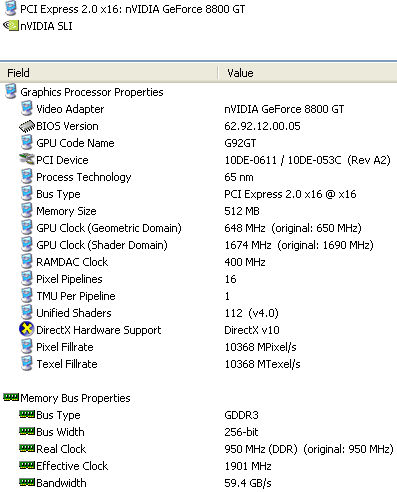Image resolution: width=397 pixels, height=492 pixels.
Task: Click the Value column header
Action: (308, 73)
